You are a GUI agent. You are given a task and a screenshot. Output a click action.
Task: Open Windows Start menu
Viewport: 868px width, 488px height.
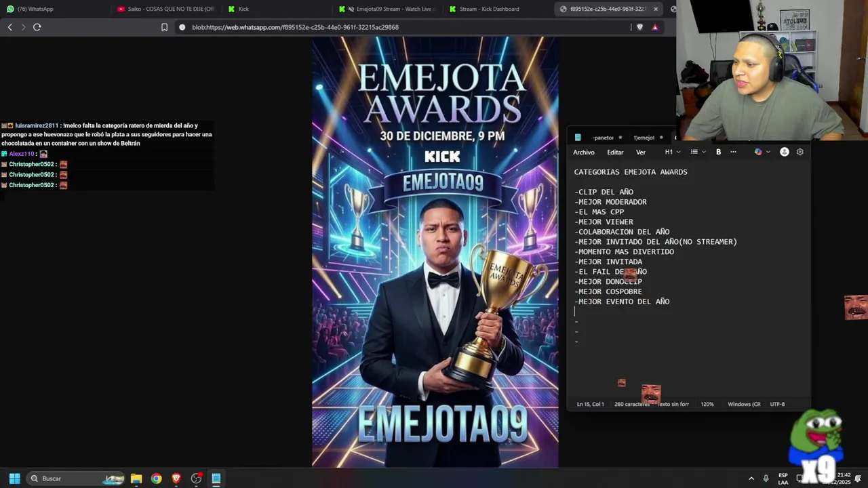14,479
